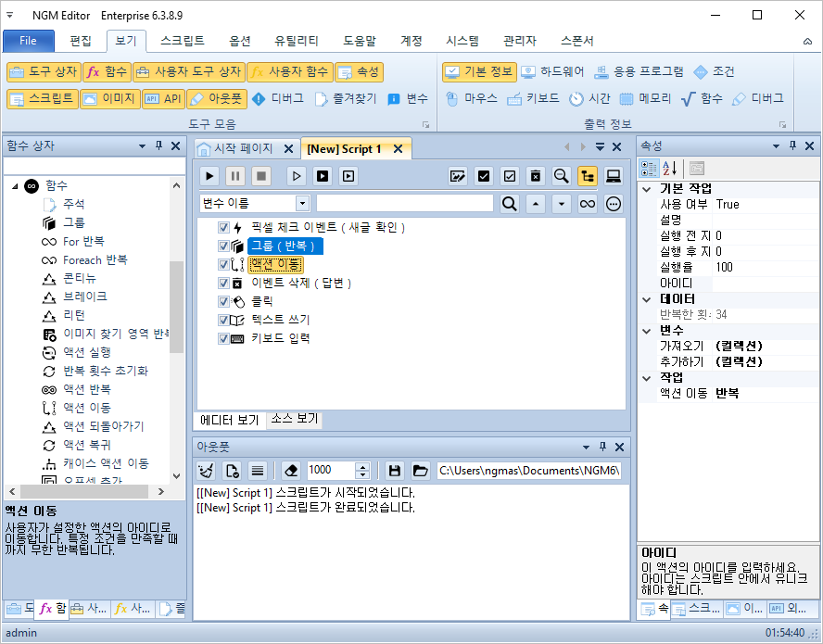Sort properties alphabetically with A-Z icon
823x644 pixels.
669,169
